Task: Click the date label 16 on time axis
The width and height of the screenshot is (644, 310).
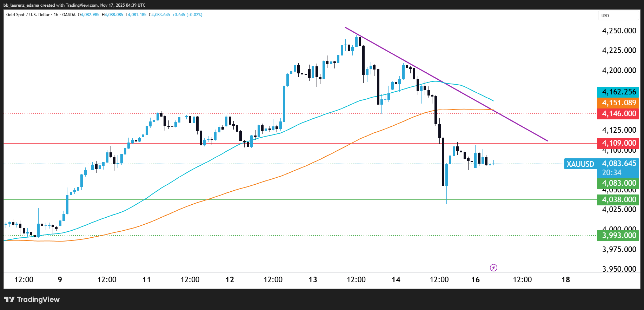Action: (x=476, y=280)
